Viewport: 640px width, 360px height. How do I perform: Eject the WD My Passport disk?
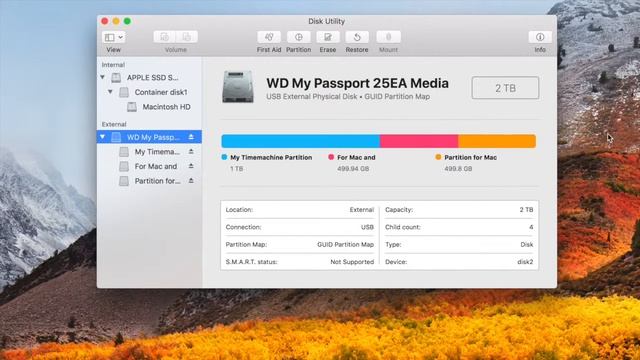[191, 137]
